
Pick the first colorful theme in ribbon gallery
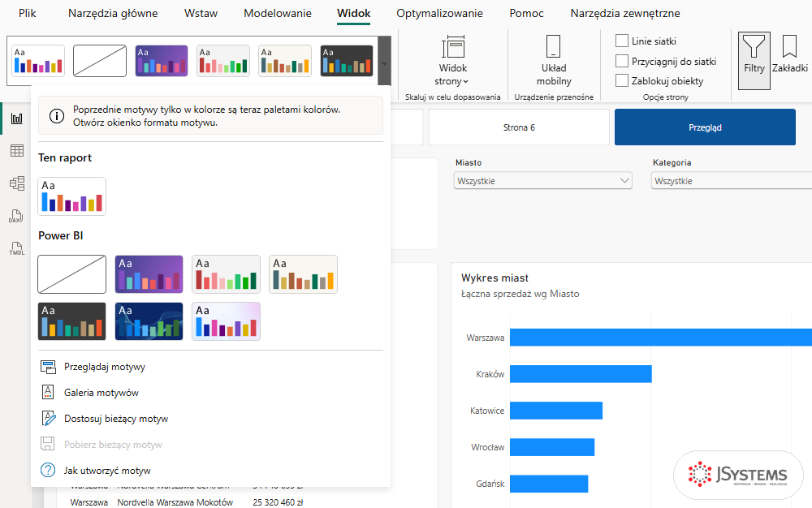(x=38, y=61)
